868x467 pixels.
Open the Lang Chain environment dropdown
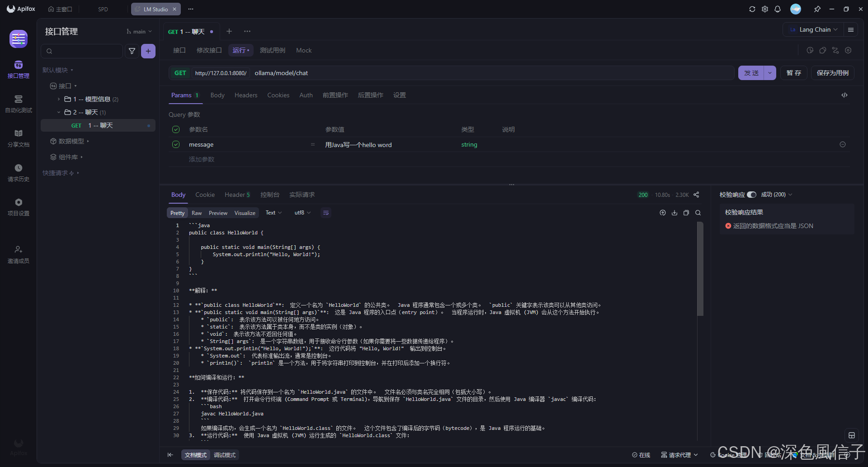coord(813,29)
